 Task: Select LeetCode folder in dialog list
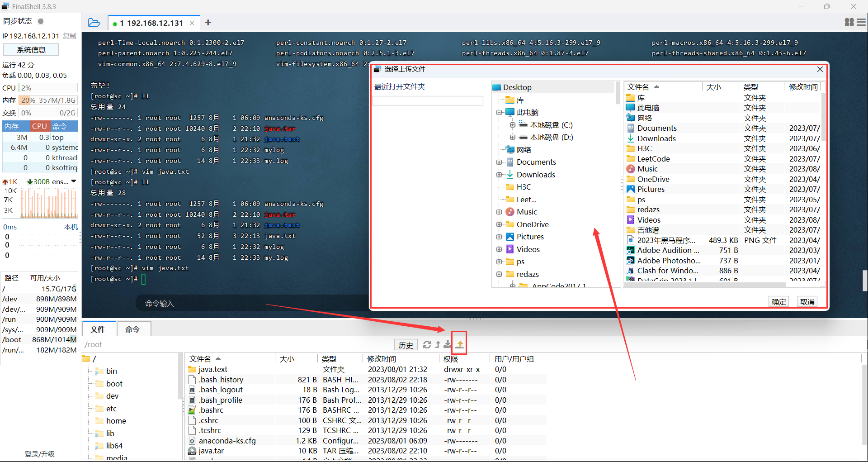tap(648, 159)
